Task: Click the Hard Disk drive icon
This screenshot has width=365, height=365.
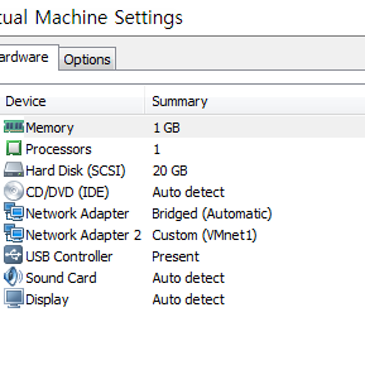Action: pos(14,169)
